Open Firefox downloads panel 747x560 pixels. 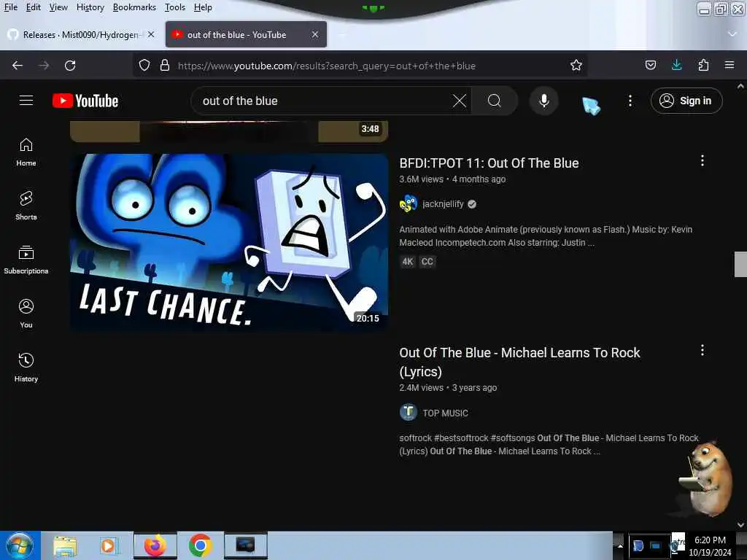coord(676,65)
